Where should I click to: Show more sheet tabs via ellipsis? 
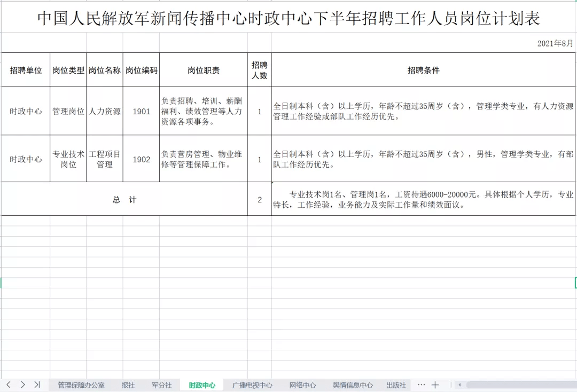coord(422,385)
